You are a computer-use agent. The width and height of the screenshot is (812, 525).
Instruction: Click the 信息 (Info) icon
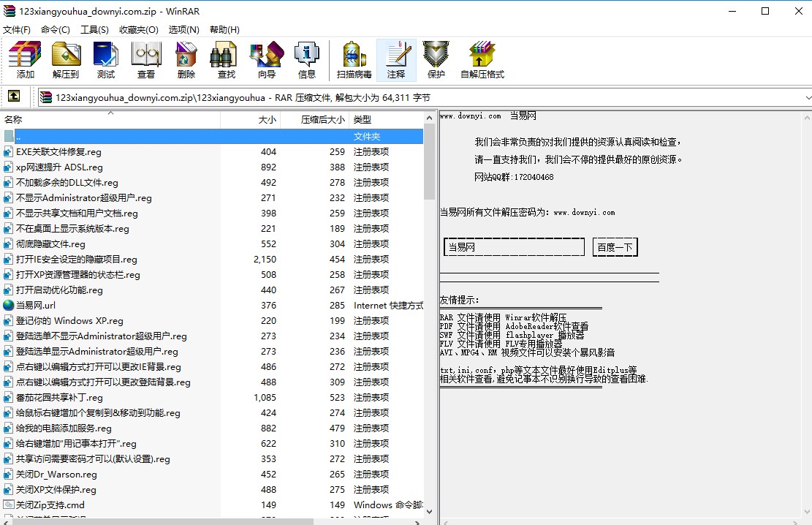[x=306, y=58]
